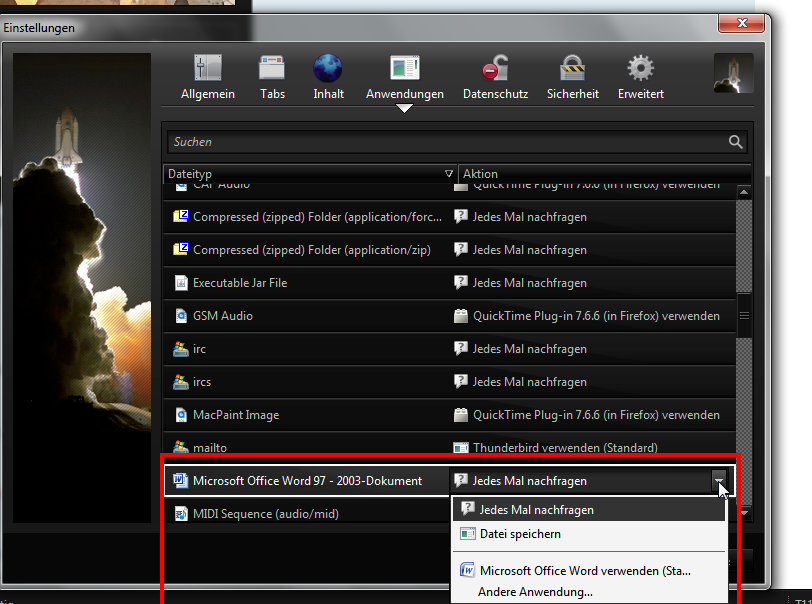The height and width of the screenshot is (604, 812).
Task: Switch to the Tabs settings pane
Action: pyautogui.click(x=272, y=77)
